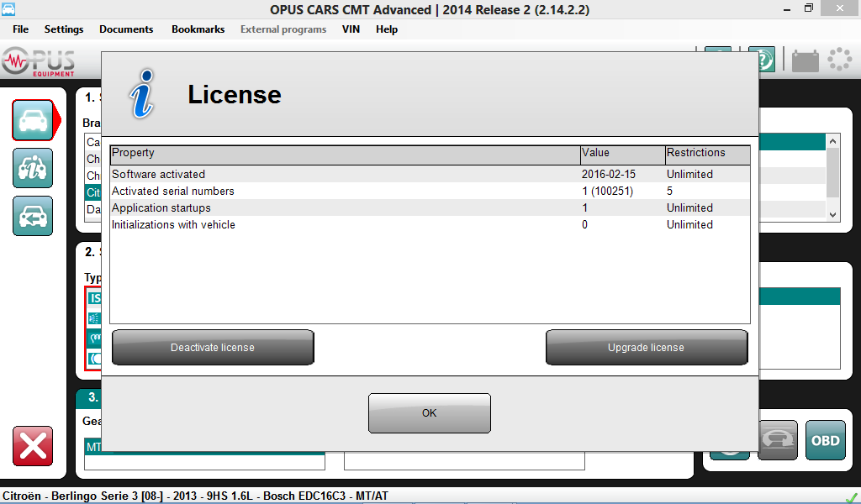The image size is (861, 504).
Task: Click the teal help question mark icon
Action: coord(766,60)
